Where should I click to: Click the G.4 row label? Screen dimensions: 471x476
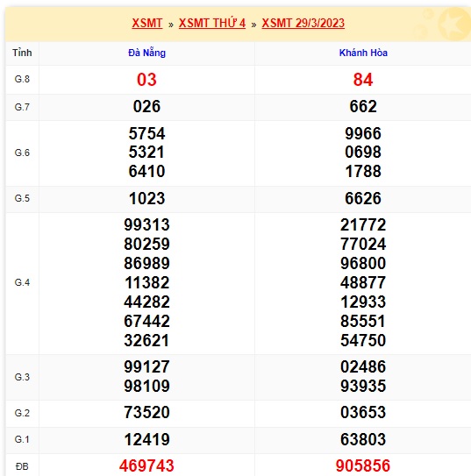(x=22, y=282)
